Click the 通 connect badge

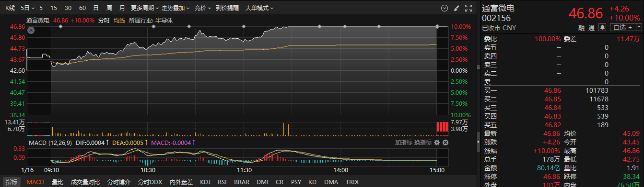(592, 27)
